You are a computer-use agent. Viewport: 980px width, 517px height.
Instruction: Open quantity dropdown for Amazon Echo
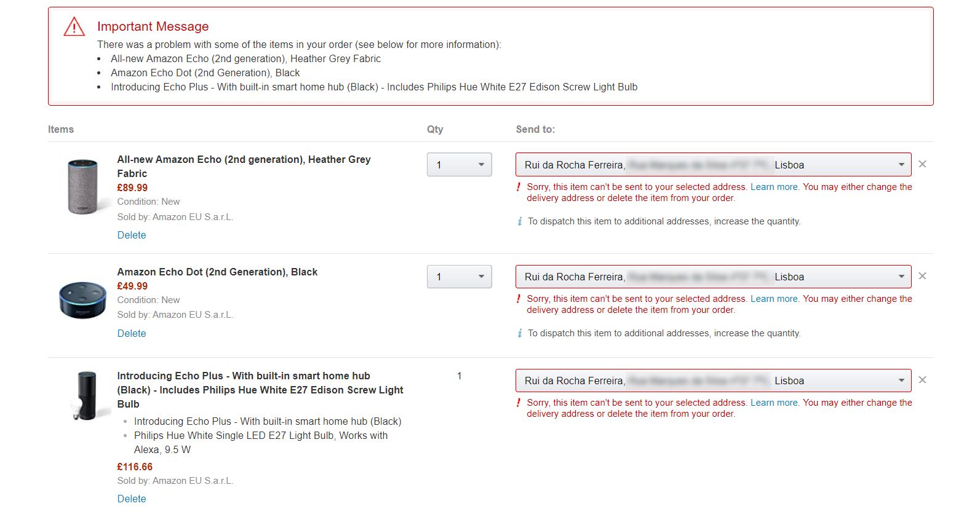[x=459, y=165]
